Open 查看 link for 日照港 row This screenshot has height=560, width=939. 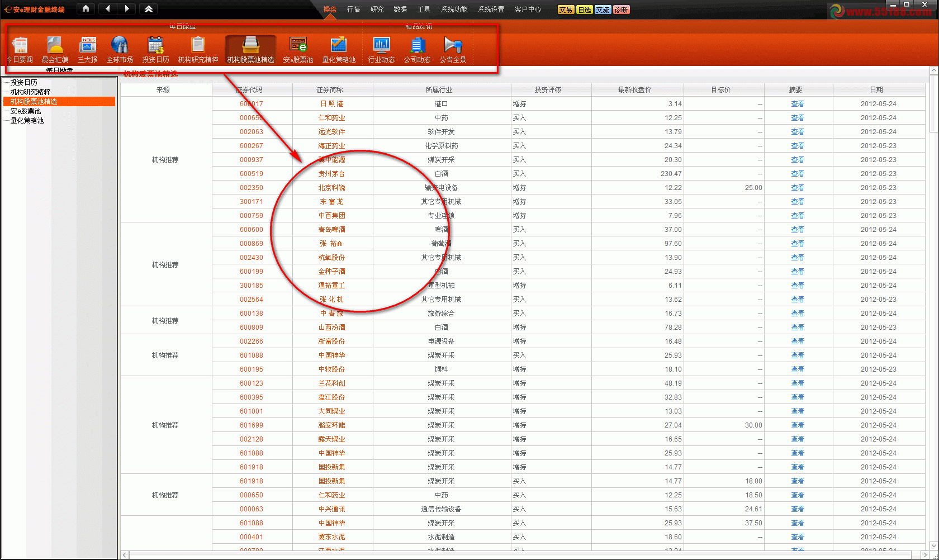pyautogui.click(x=798, y=104)
